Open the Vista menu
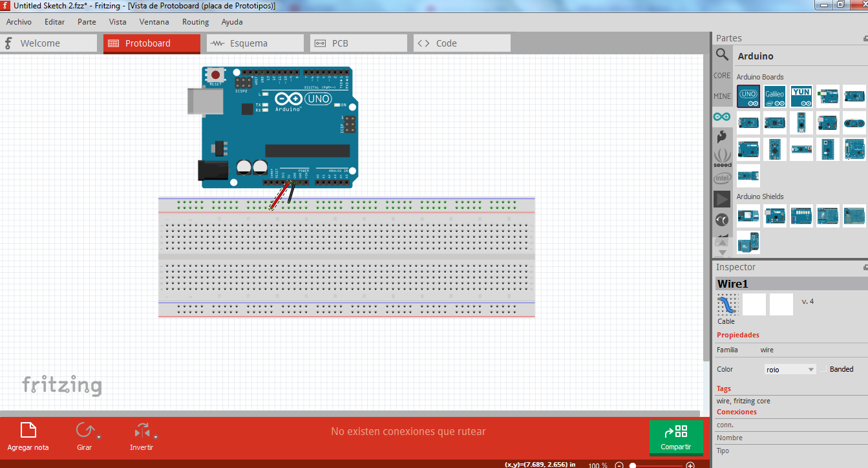The height and width of the screenshot is (468, 868). [x=118, y=21]
